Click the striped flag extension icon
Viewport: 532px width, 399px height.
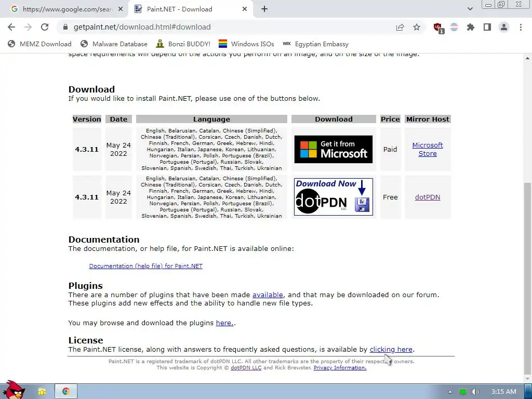454,27
